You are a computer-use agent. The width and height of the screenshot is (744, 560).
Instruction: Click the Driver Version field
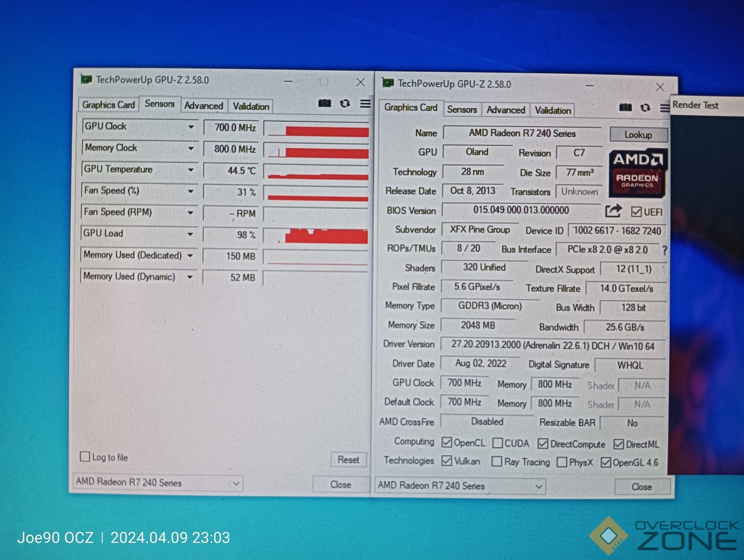click(x=553, y=346)
